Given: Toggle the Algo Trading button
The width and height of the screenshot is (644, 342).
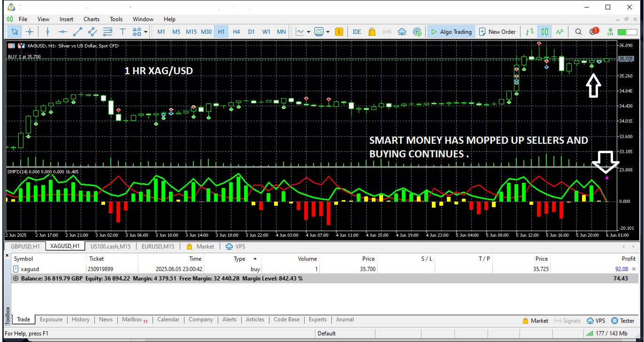Looking at the screenshot, I should 451,32.
